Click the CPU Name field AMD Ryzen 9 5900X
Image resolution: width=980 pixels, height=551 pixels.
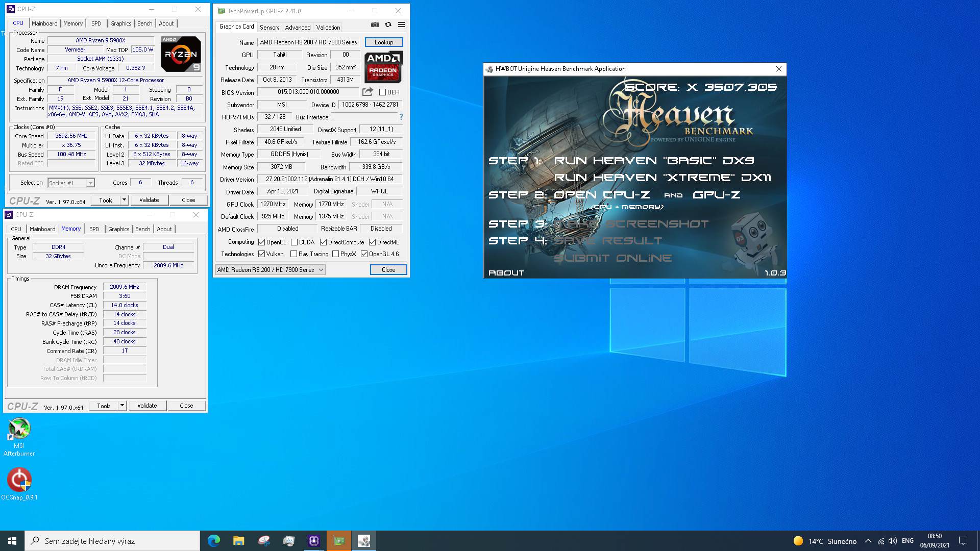pyautogui.click(x=101, y=40)
